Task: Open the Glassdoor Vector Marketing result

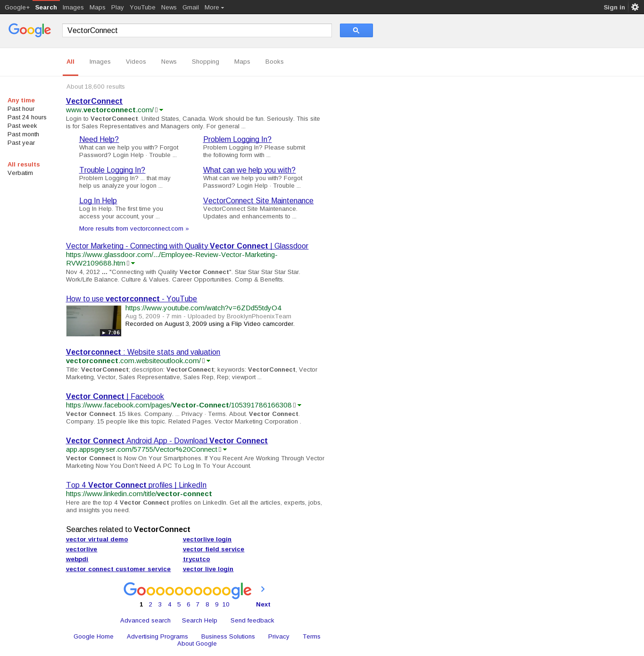Action: [x=187, y=246]
